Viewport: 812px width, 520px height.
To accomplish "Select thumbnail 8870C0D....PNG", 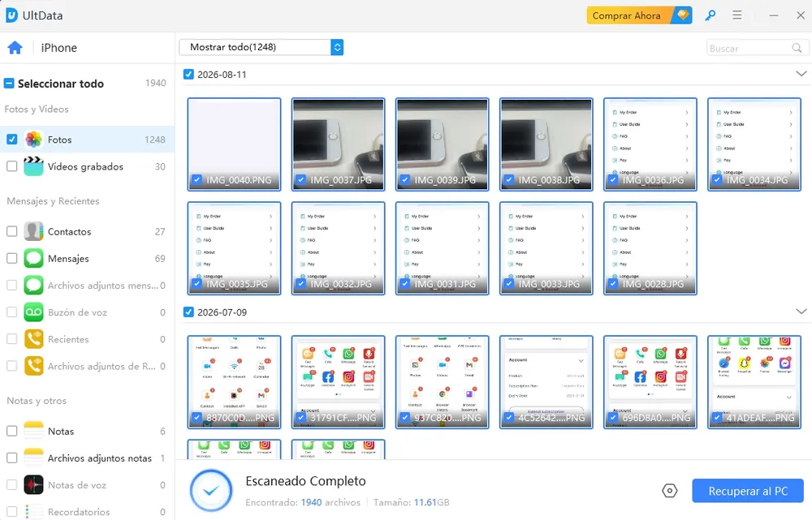I will (234, 382).
